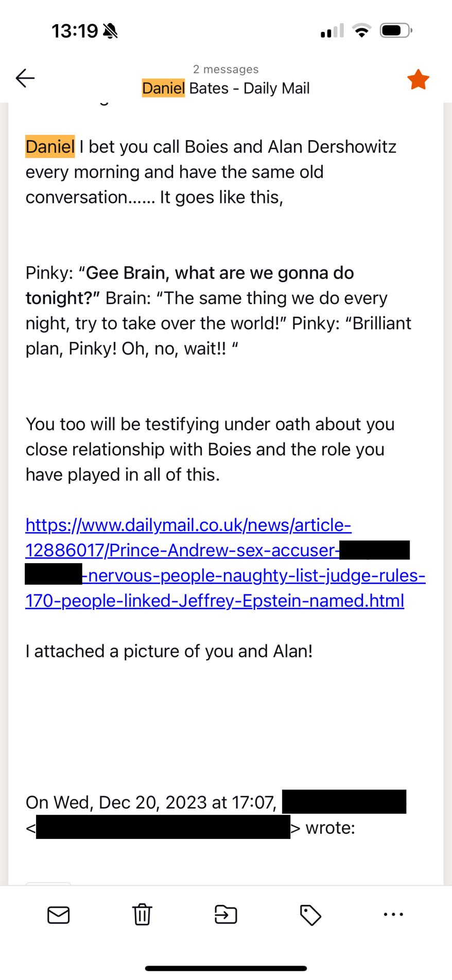Tap the move-to-folder icon
This screenshot has width=452, height=980.
pyautogui.click(x=226, y=915)
